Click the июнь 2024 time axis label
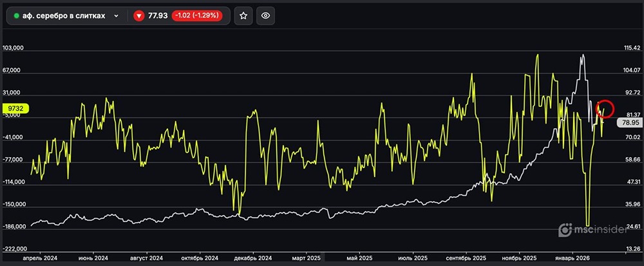The height and width of the screenshot is (266, 644). pyautogui.click(x=93, y=258)
